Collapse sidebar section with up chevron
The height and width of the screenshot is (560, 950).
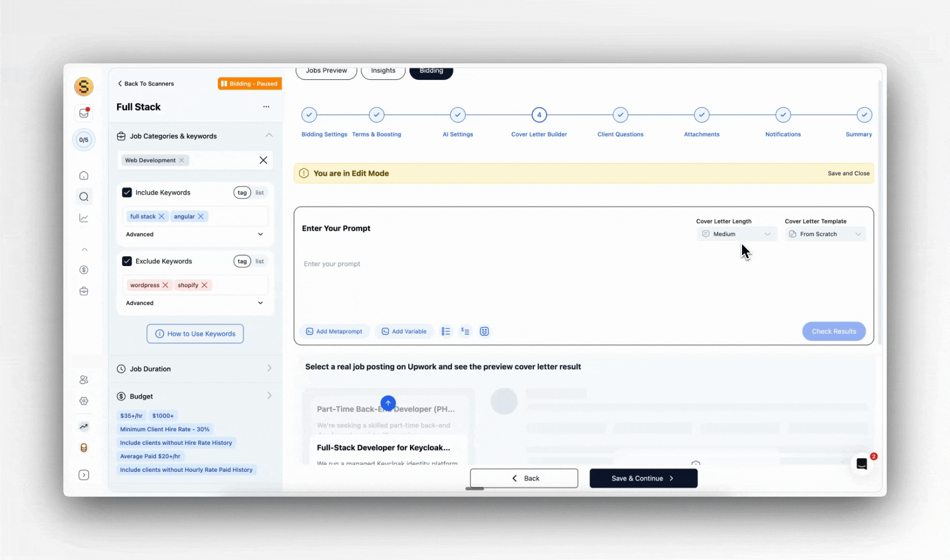[84, 249]
